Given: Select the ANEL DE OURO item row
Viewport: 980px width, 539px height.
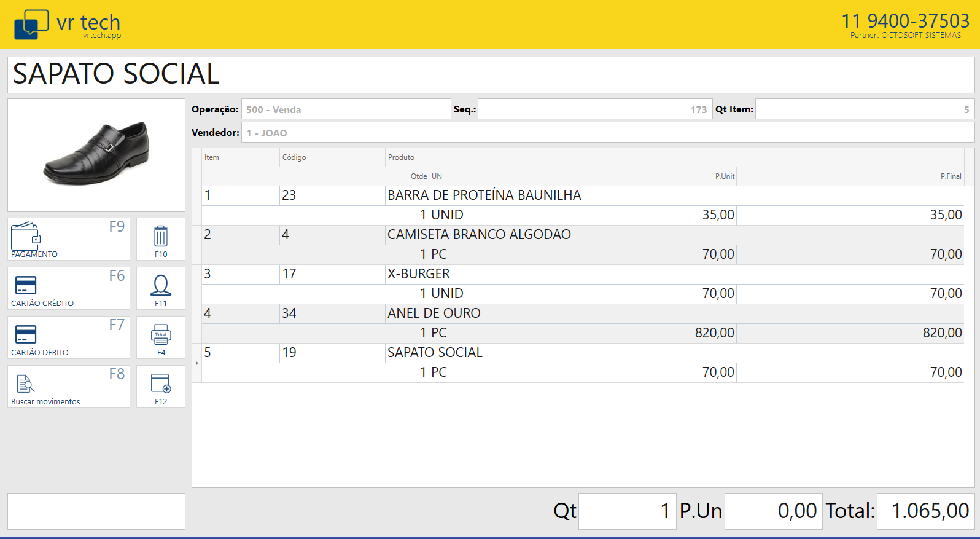Looking at the screenshot, I should pyautogui.click(x=434, y=313).
